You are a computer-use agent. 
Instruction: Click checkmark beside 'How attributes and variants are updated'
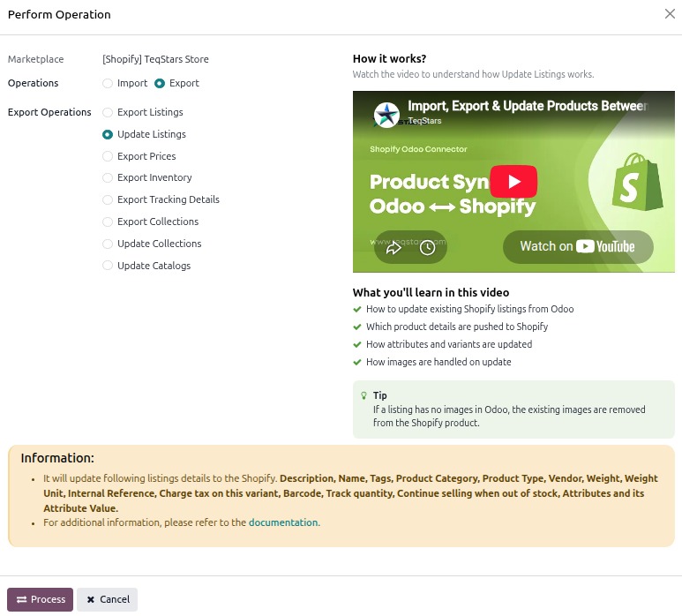click(x=357, y=344)
